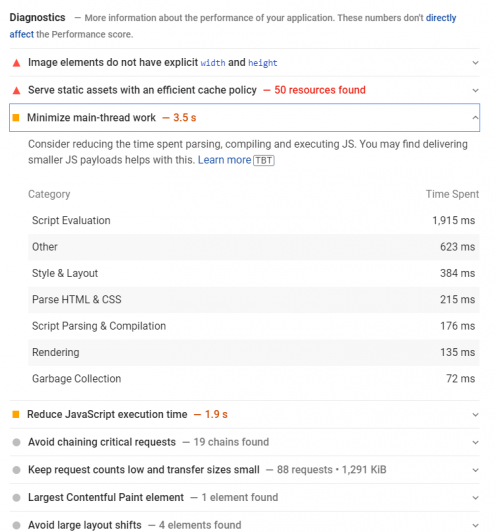Collapse the Minimize main-thread work section
The image size is (496, 532).
[475, 118]
